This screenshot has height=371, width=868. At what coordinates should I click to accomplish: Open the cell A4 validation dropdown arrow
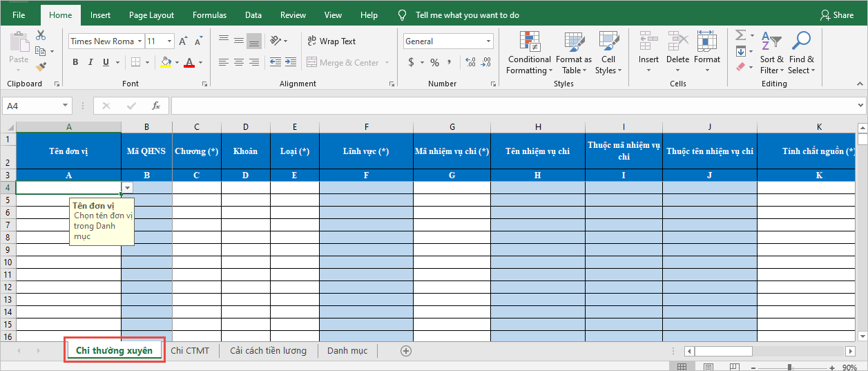(x=128, y=187)
